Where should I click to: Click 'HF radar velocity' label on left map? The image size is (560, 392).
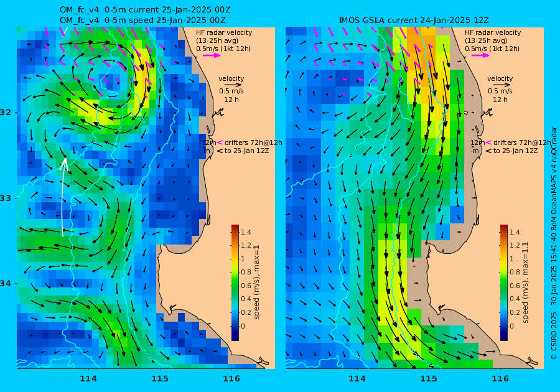tap(224, 32)
